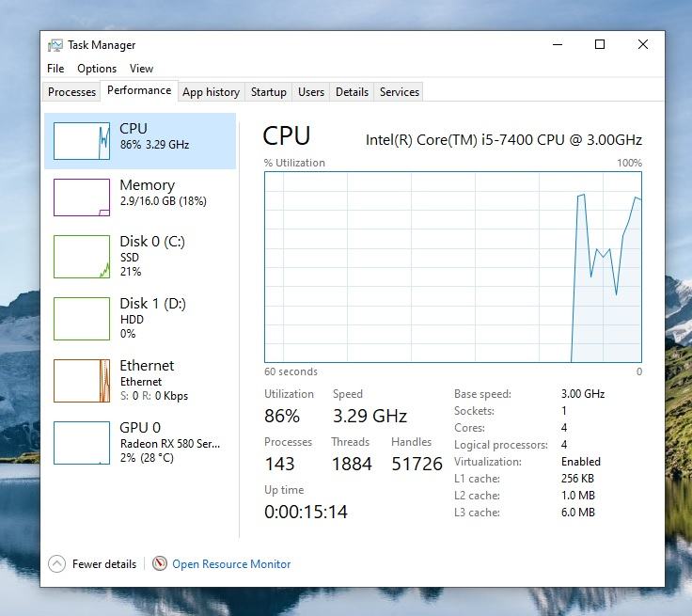Click the '60 seconds' graph label
Image resolution: width=692 pixels, height=616 pixels.
(291, 371)
